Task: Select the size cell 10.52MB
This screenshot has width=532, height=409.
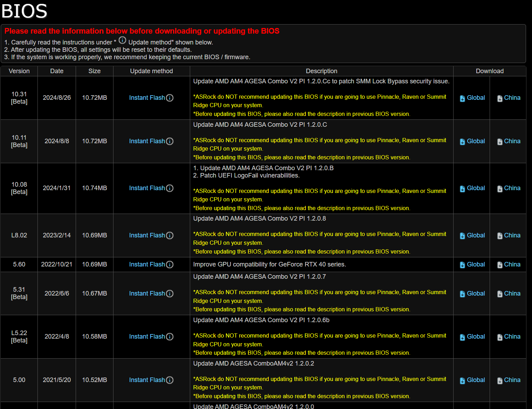Action: [x=95, y=380]
